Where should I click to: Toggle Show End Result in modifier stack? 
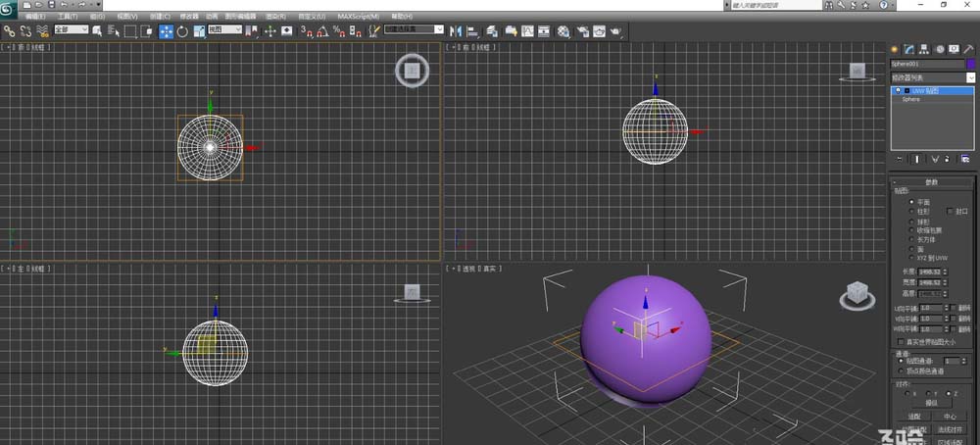tap(917, 159)
